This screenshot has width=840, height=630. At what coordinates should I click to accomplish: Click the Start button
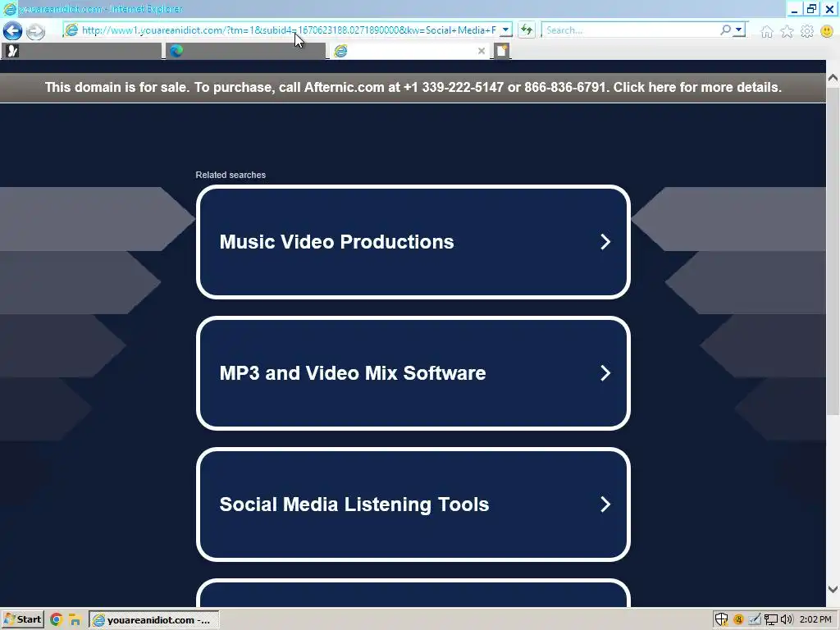(22, 620)
